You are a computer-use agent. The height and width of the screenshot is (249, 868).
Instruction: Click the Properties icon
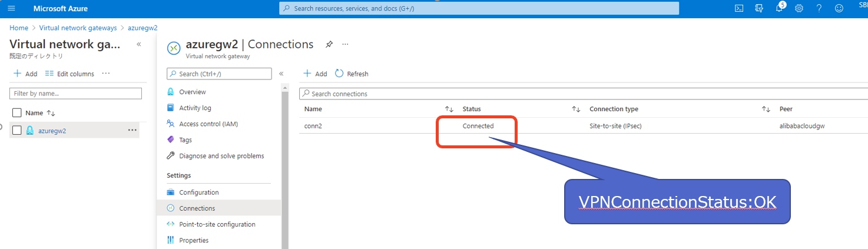tap(171, 240)
